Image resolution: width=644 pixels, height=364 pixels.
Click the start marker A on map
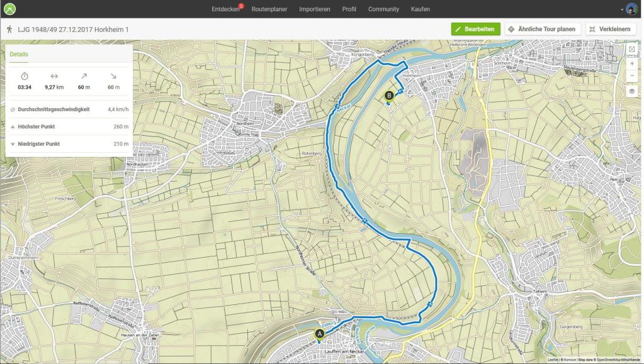320,334
